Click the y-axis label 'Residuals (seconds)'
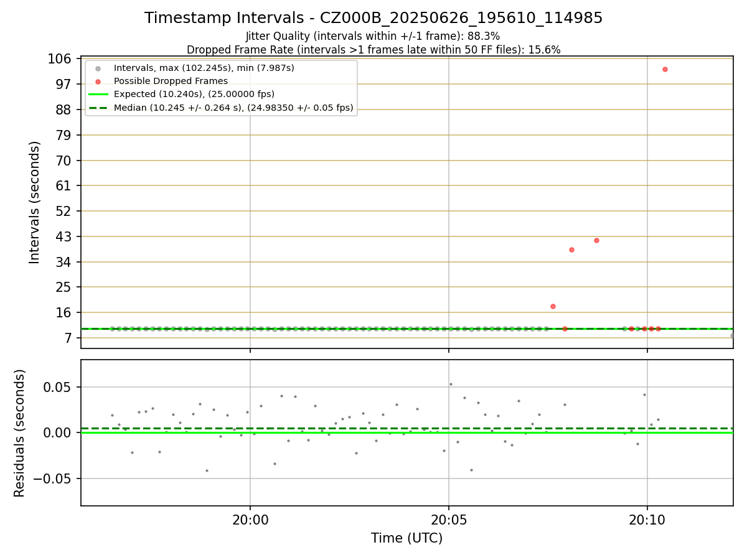This screenshot has height=560, width=747. click(20, 433)
